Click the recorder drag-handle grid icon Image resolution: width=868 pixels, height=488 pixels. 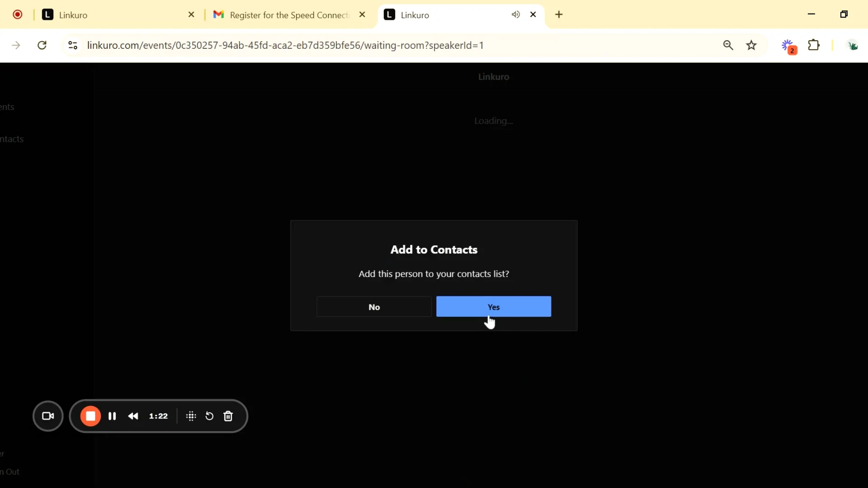[191, 416]
